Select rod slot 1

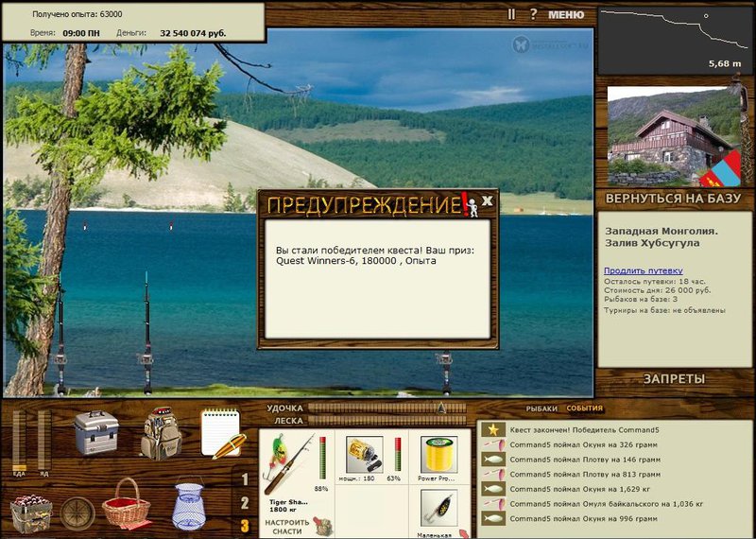pyautogui.click(x=245, y=479)
